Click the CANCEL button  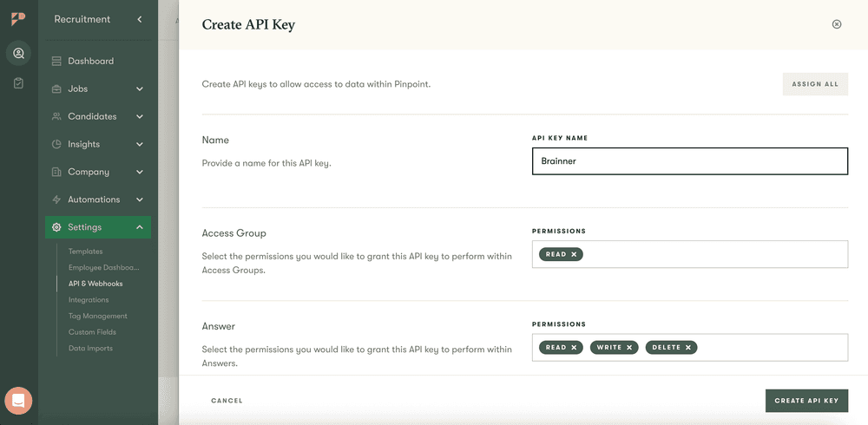227,401
